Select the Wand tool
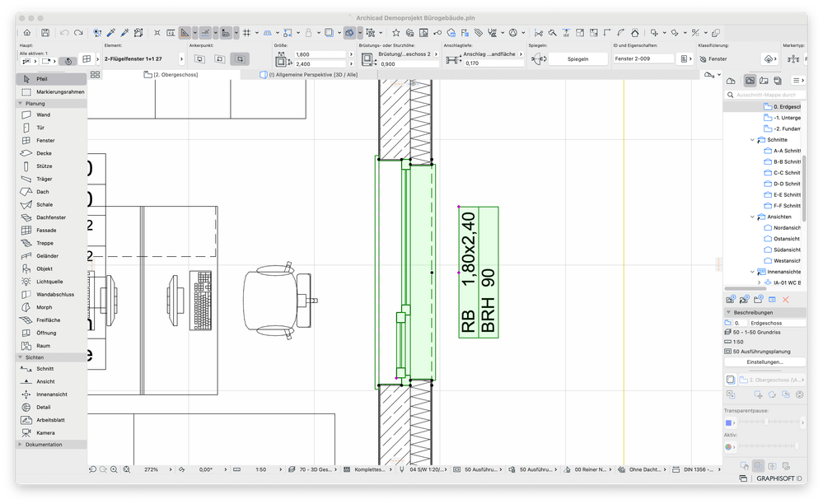This screenshot has height=504, width=823. pos(43,115)
